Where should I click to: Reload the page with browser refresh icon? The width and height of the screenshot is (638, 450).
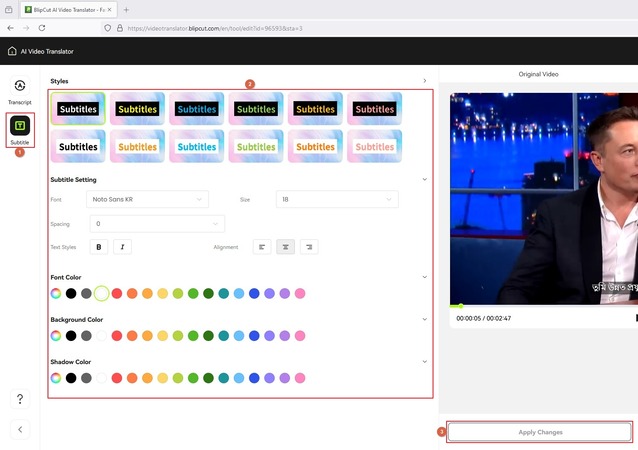point(42,28)
